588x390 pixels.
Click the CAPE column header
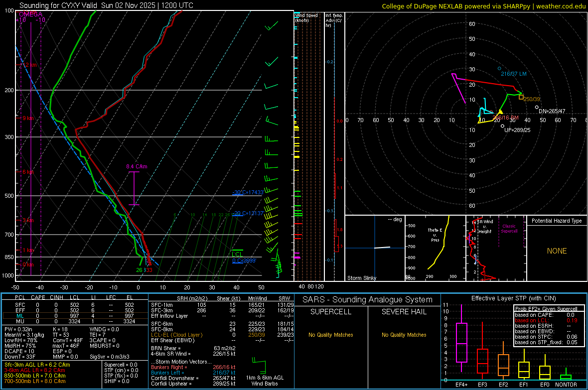[x=38, y=297]
